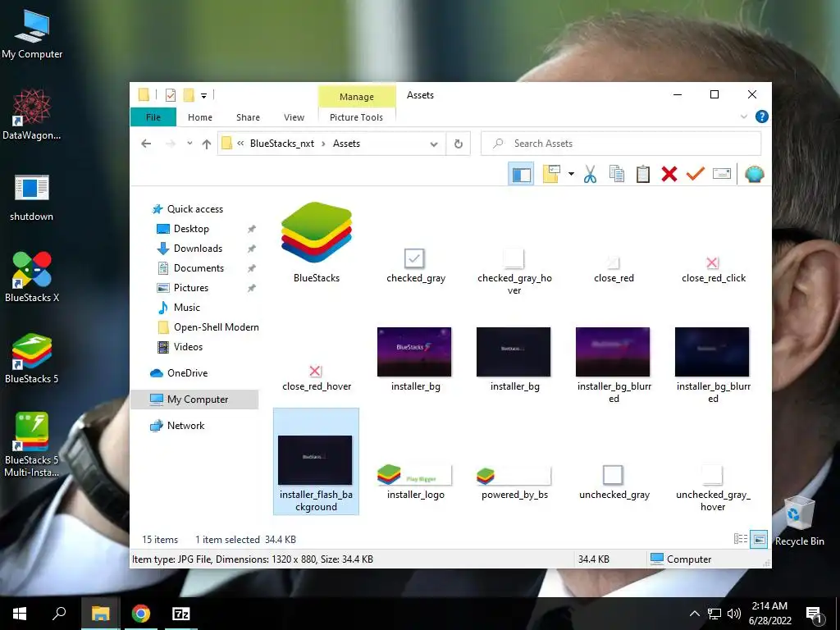Select the shutdown desktop icon
Viewport: 840px width, 630px height.
click(32, 198)
